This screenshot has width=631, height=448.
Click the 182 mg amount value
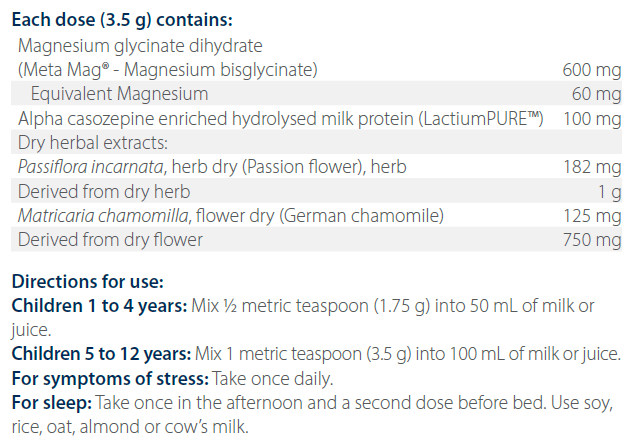point(592,167)
